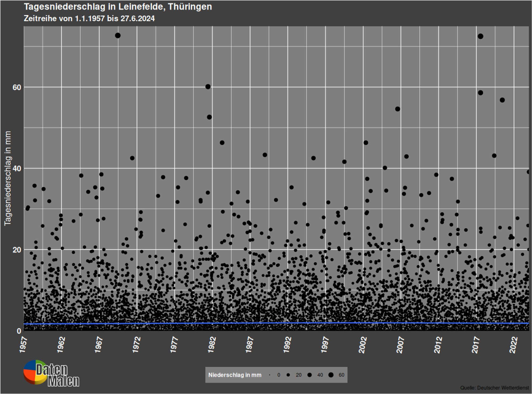Click the x-axis year label 2017

476,345
